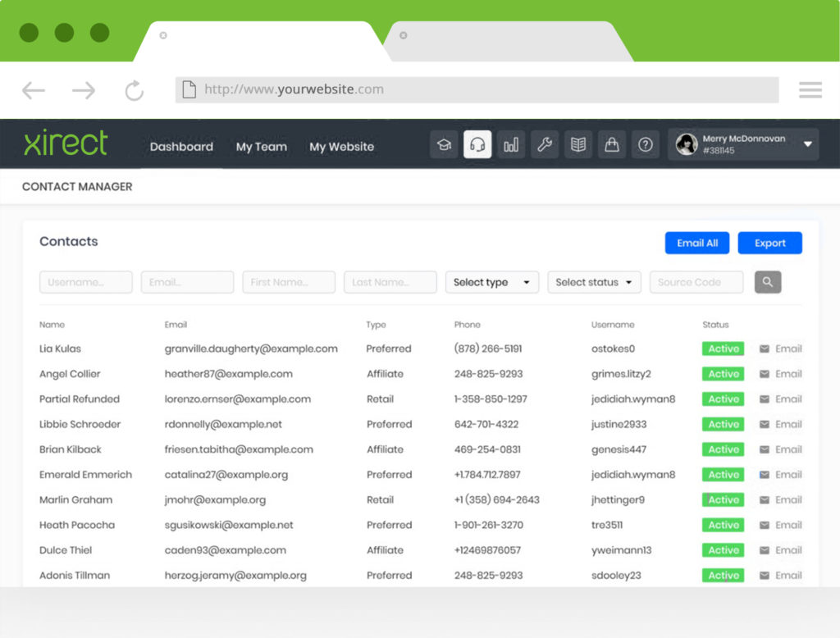Screen dimensions: 840x638
Task: Expand the Select type dropdown
Action: click(x=492, y=282)
